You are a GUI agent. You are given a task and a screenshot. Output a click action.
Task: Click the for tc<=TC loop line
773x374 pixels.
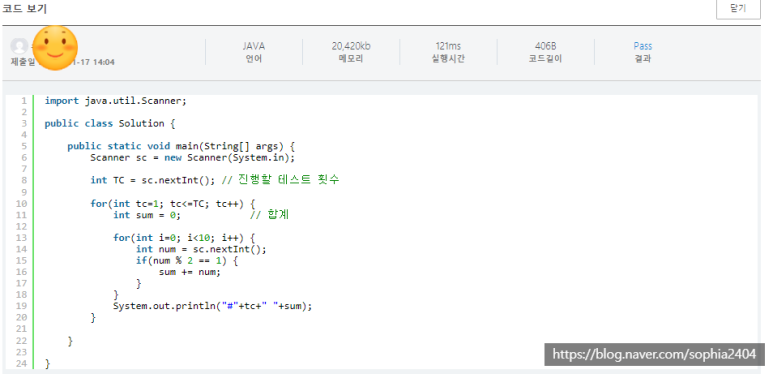[x=173, y=204]
